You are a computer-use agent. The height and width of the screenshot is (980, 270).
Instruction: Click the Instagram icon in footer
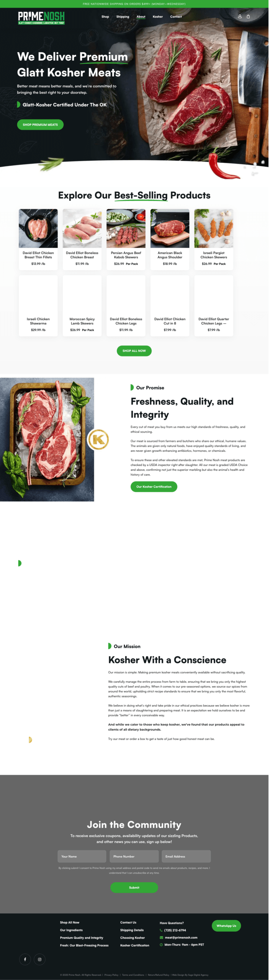[40, 959]
